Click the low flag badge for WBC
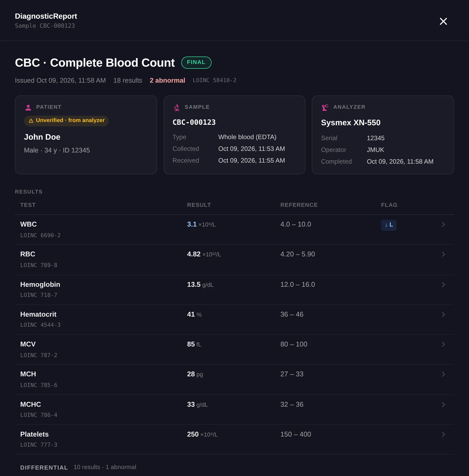Screen dimensions: 469x476 click(x=389, y=225)
